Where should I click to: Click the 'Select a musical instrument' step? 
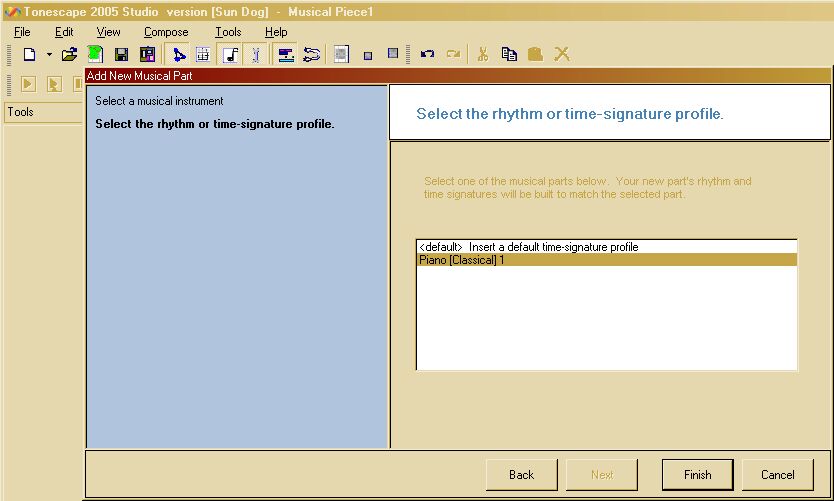(x=159, y=101)
